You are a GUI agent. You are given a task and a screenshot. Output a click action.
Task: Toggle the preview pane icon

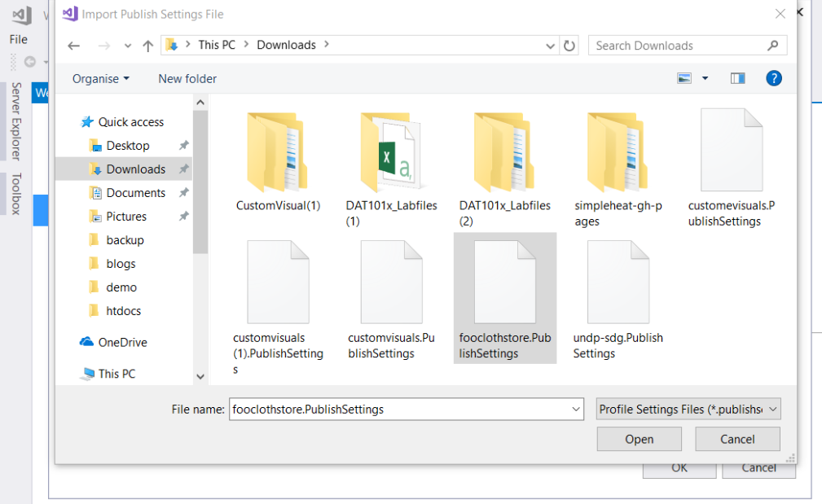[737, 79]
